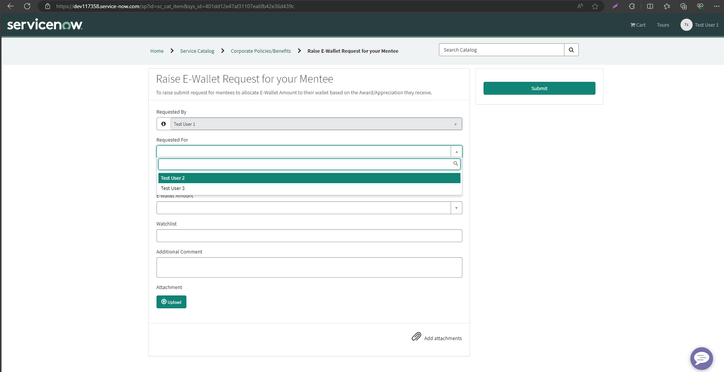This screenshot has height=372, width=724.
Task: Reload the page with refresh icon
Action: (27, 6)
